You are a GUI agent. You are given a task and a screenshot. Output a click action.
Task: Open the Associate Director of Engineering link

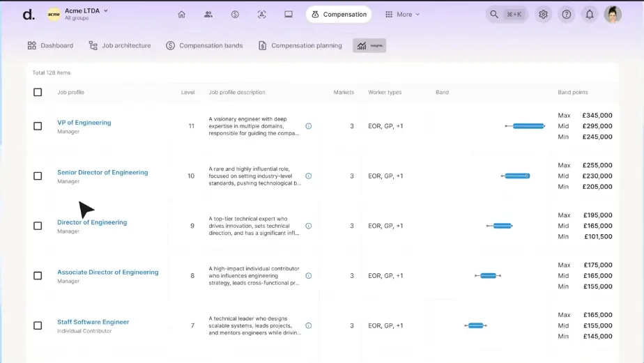(x=107, y=272)
